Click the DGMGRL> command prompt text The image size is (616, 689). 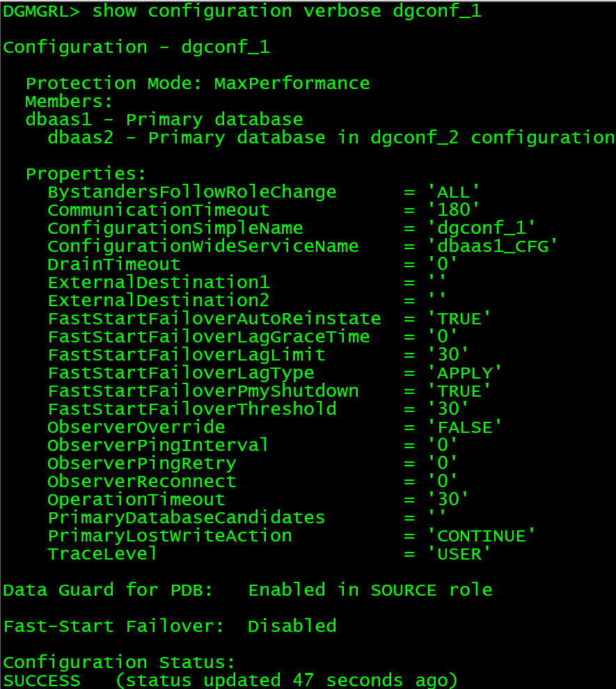pyautogui.click(x=41, y=11)
